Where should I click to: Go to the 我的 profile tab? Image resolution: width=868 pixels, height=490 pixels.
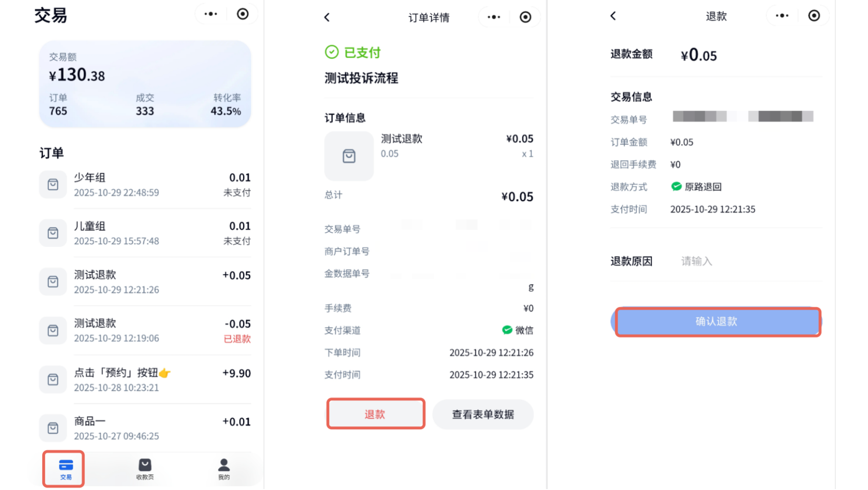pos(224,468)
